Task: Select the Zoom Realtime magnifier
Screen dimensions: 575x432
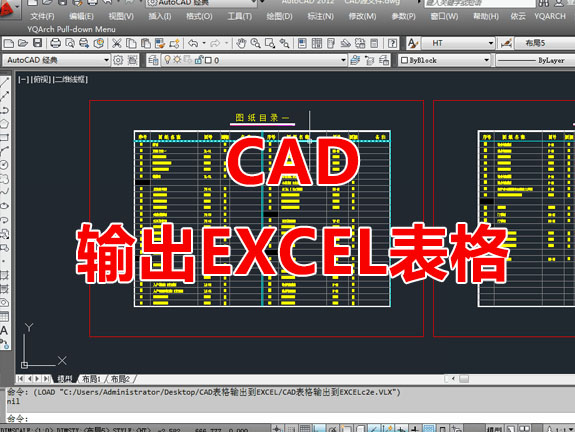Action: (x=255, y=43)
